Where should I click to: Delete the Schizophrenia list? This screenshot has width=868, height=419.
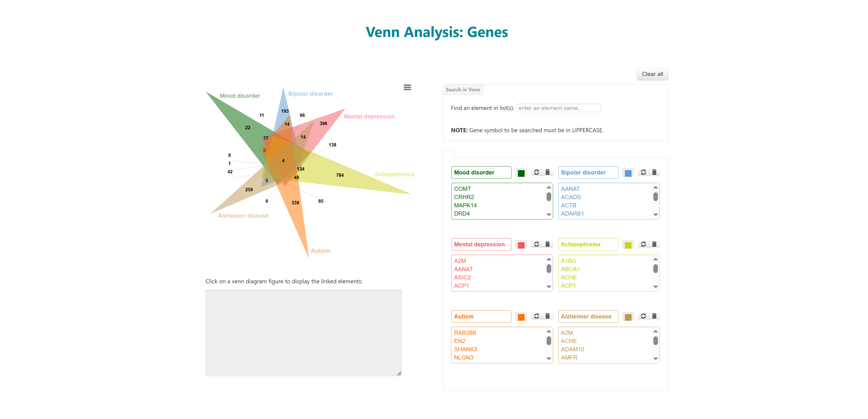click(654, 244)
